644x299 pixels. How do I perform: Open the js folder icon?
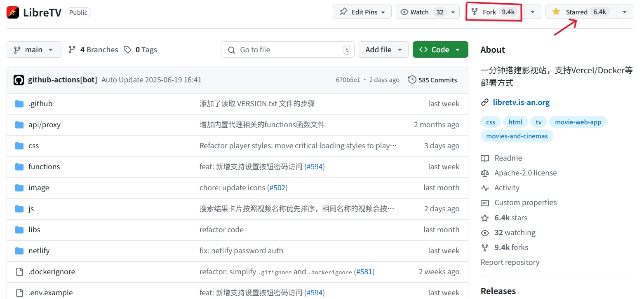(19, 208)
